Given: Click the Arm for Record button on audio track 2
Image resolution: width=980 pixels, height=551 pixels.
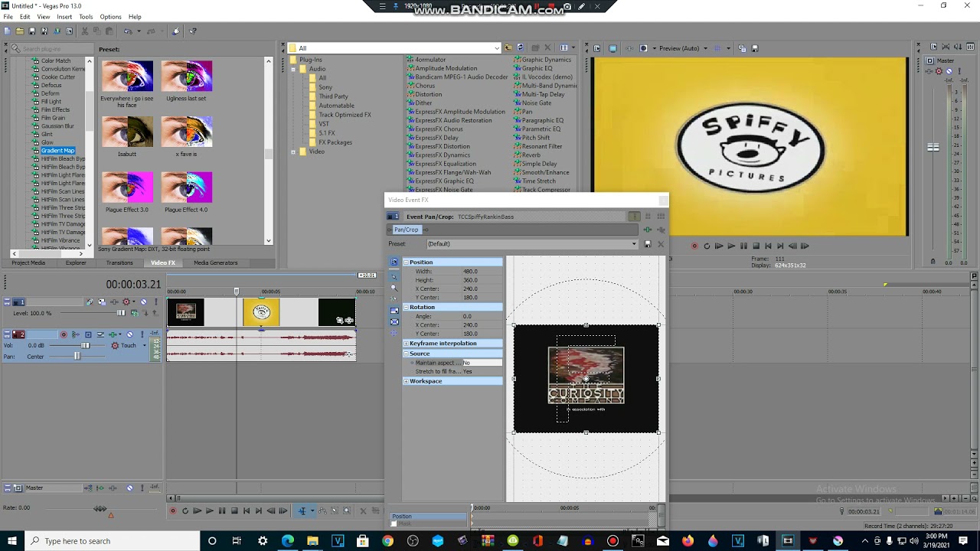Looking at the screenshot, I should pyautogui.click(x=64, y=334).
